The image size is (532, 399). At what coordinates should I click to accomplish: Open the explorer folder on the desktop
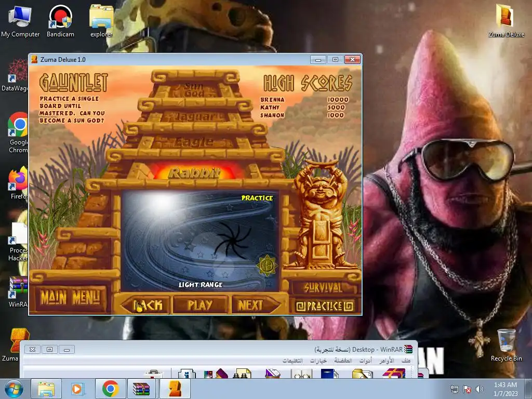[101, 21]
